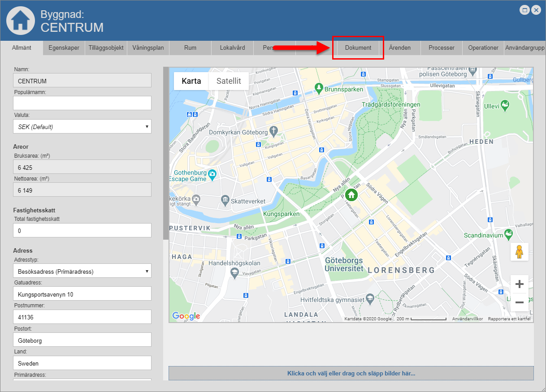Image resolution: width=546 pixels, height=392 pixels.
Task: Open the Dokument tab
Action: pyautogui.click(x=358, y=48)
